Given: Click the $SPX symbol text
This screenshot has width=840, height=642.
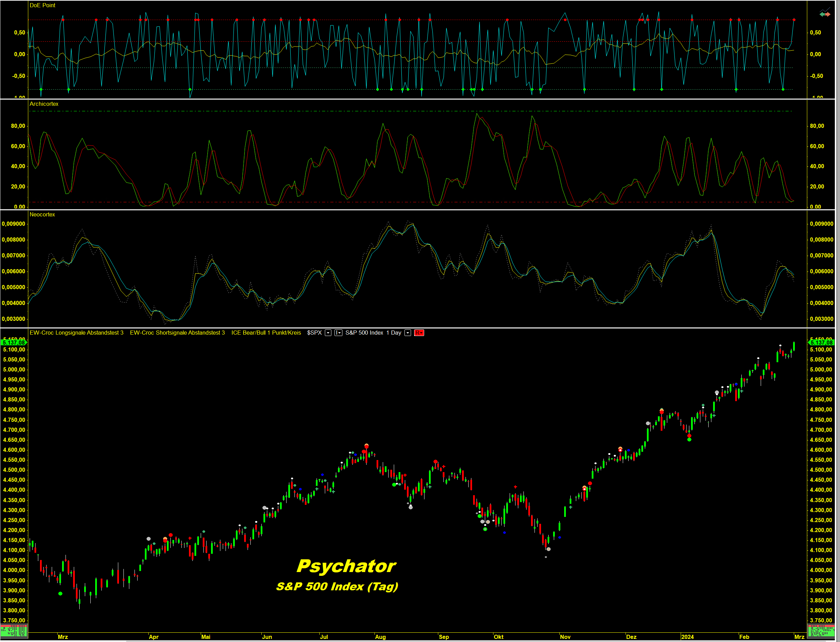Looking at the screenshot, I should tap(314, 333).
